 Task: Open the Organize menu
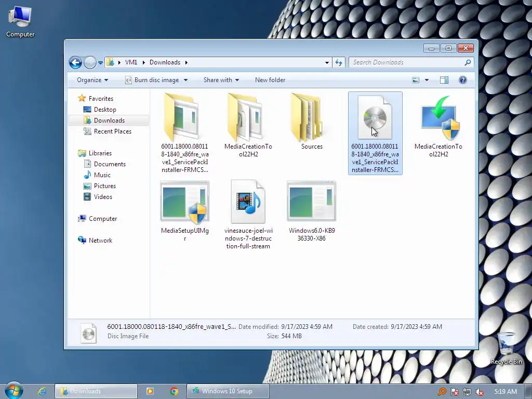click(92, 80)
